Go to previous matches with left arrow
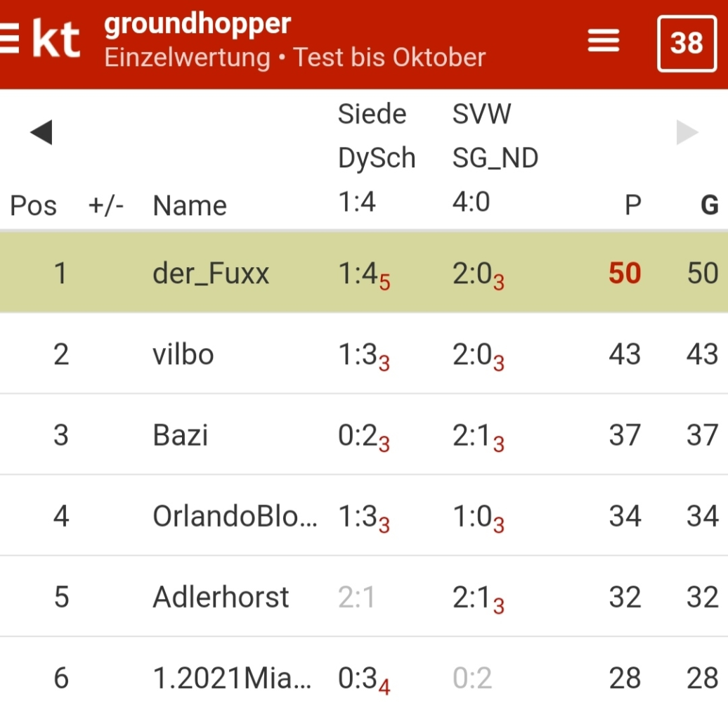Image resolution: width=728 pixels, height=703 pixels. 41,133
